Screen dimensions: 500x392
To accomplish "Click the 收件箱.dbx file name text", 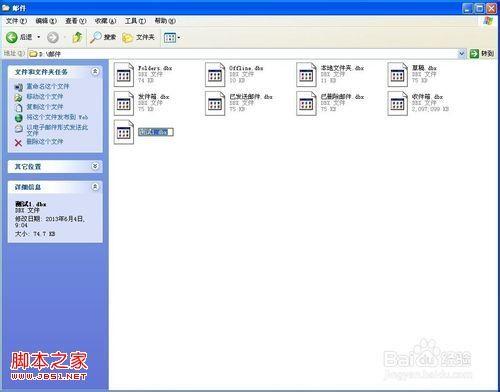I will pos(427,97).
